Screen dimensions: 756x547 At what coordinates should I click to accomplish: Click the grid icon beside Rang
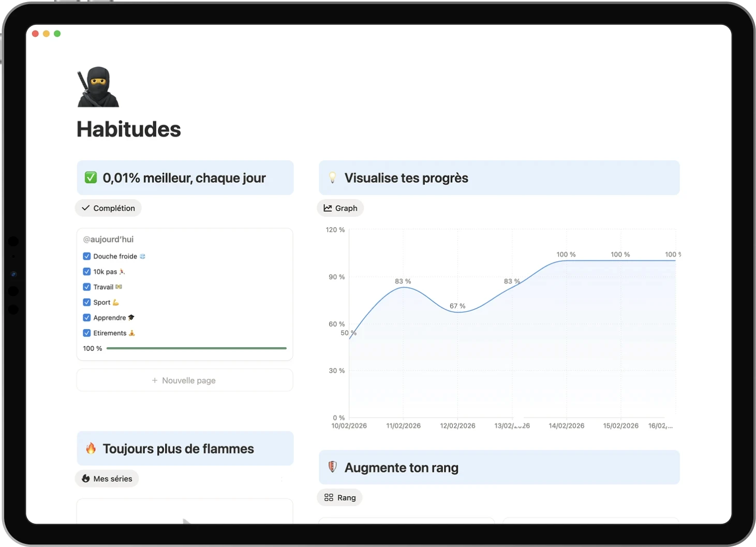330,497
